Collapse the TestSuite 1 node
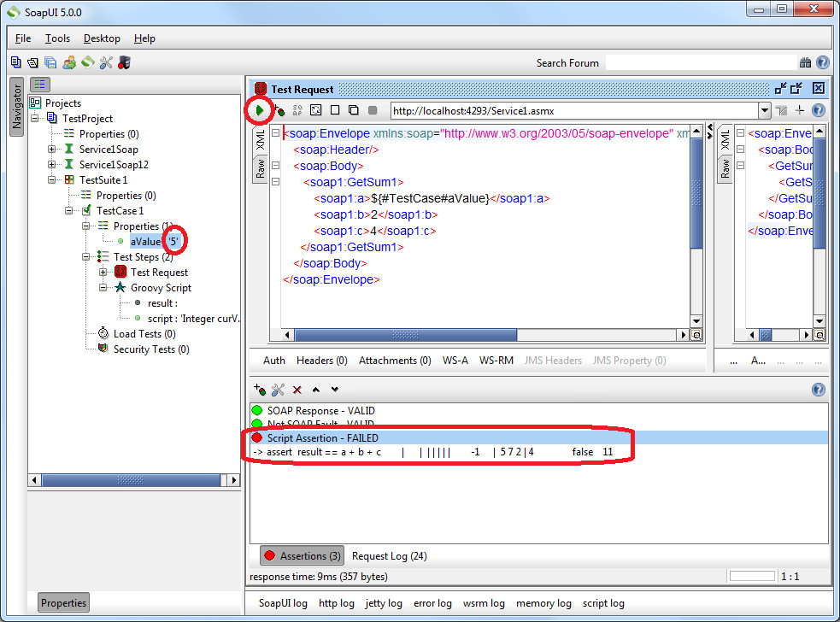The image size is (840, 622). 52,180
